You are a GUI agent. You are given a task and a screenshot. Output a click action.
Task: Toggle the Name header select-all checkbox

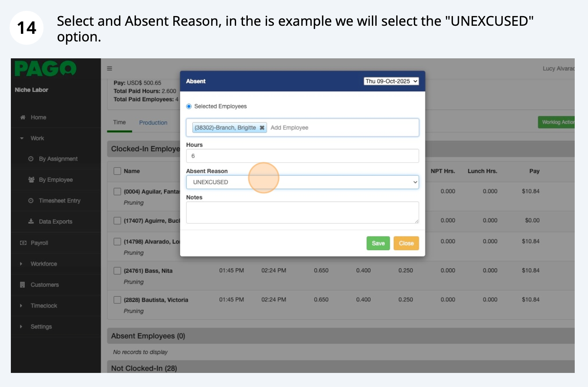coord(117,171)
